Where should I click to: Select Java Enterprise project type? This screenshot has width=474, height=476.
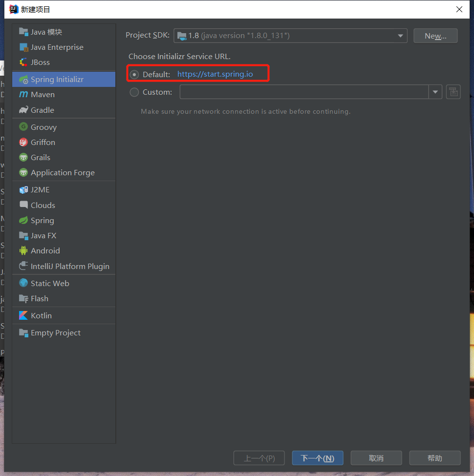pyautogui.click(x=57, y=47)
